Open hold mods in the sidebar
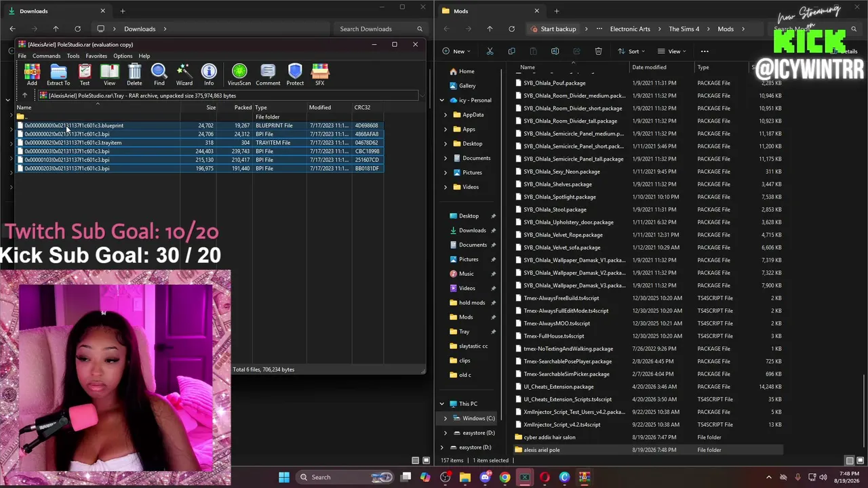The image size is (868, 488). pyautogui.click(x=472, y=303)
